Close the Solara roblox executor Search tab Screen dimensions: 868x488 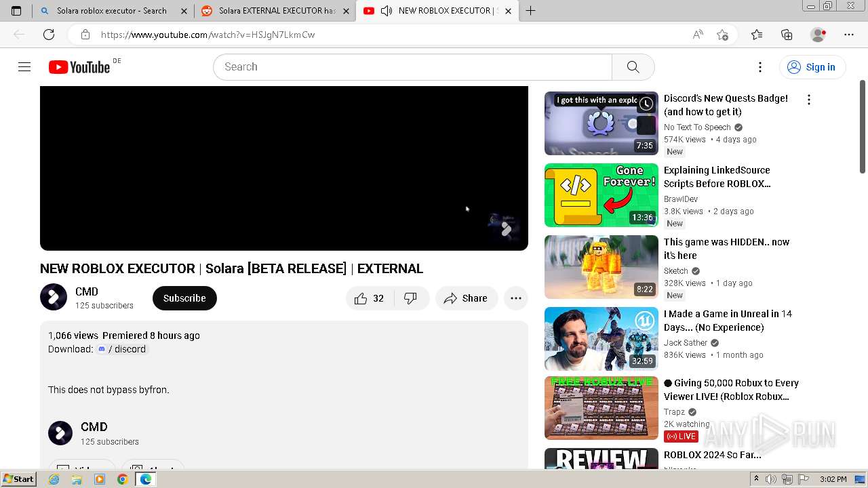pos(184,11)
